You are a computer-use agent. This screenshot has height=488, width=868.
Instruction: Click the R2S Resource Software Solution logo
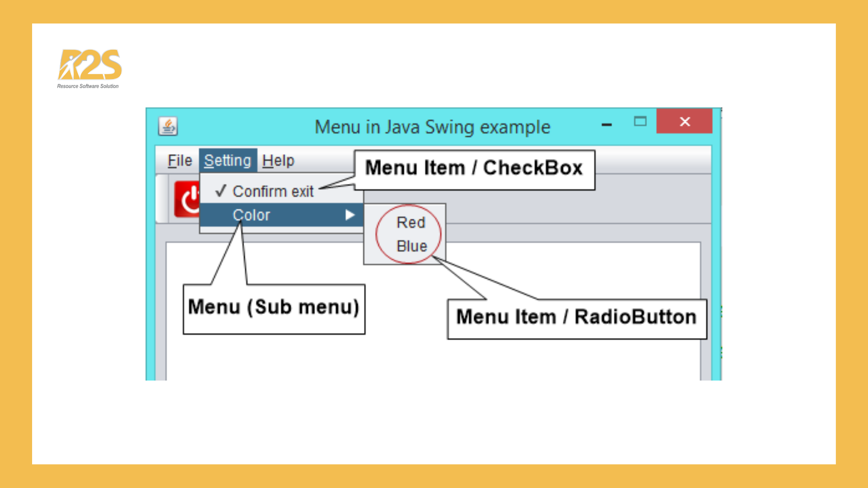[x=89, y=69]
